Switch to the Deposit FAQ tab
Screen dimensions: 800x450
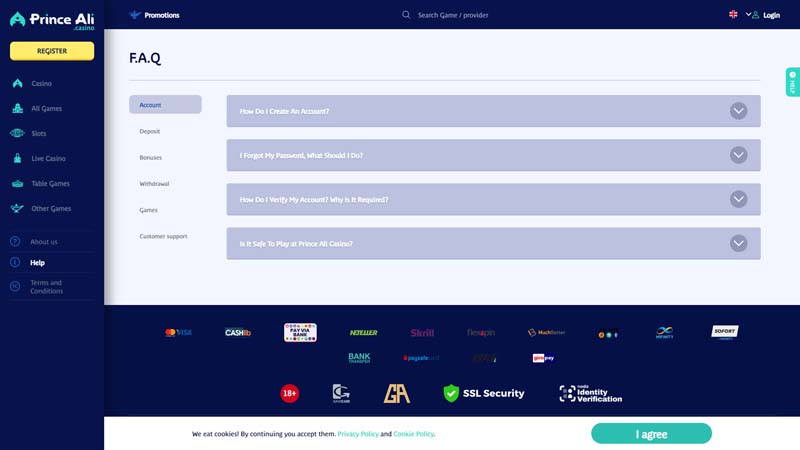coord(150,131)
